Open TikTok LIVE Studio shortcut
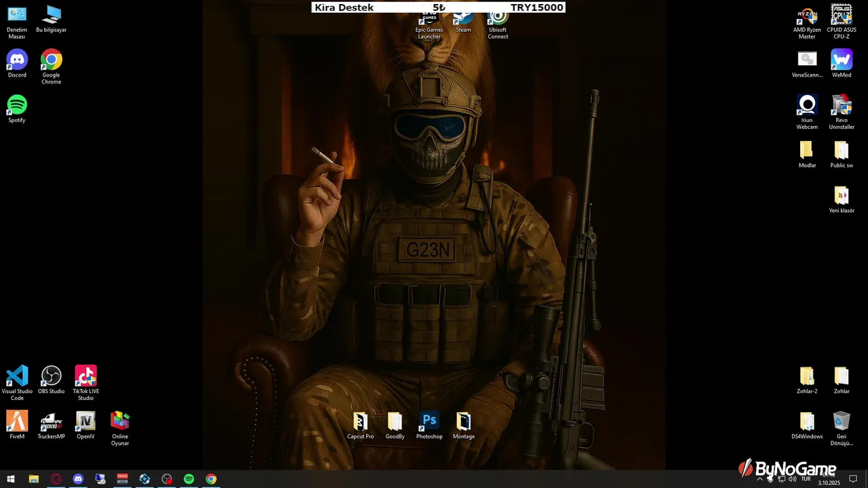 (85, 383)
